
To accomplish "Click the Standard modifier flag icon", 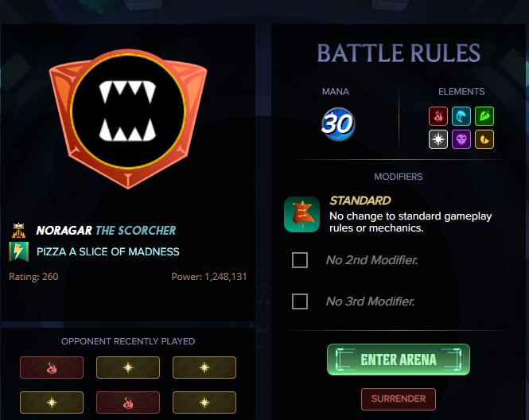I will [x=301, y=215].
